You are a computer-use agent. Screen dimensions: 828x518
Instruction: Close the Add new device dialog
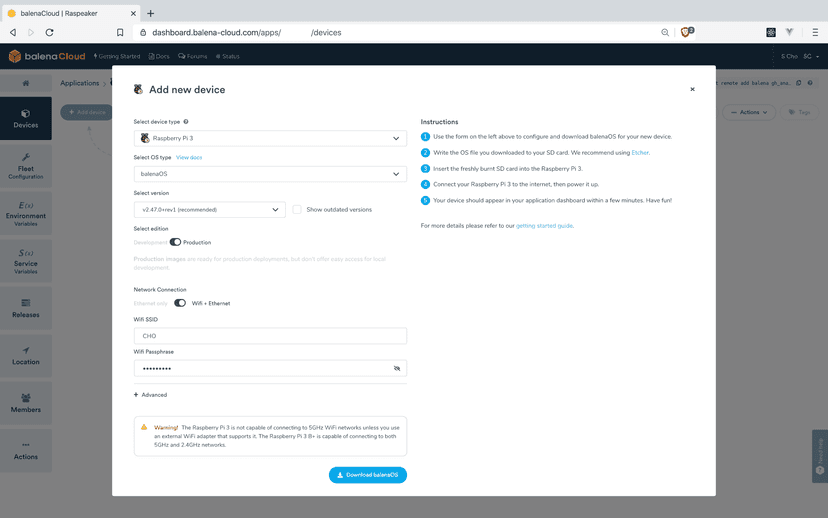pyautogui.click(x=692, y=89)
